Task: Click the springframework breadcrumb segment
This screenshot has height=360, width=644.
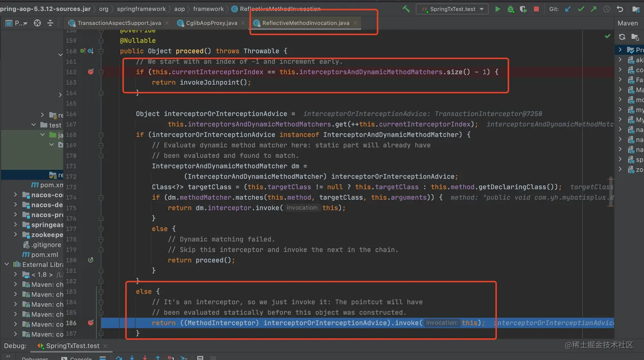Action: tap(141, 9)
